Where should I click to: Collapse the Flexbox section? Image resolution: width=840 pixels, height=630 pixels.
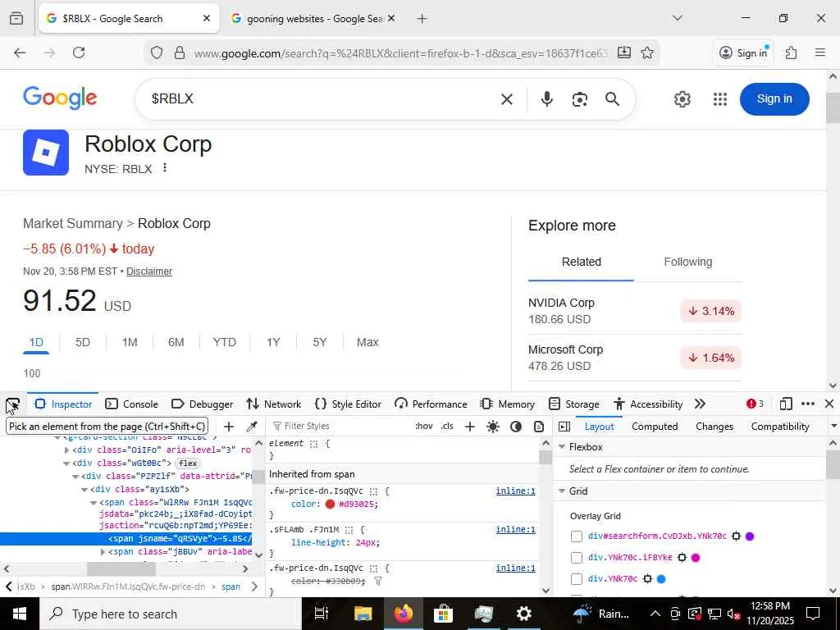click(562, 447)
